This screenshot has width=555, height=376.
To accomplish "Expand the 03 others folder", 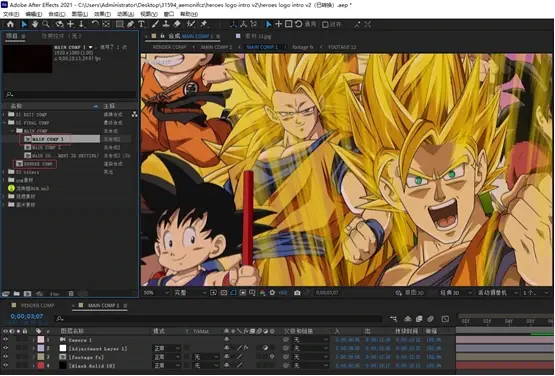I will [4, 172].
